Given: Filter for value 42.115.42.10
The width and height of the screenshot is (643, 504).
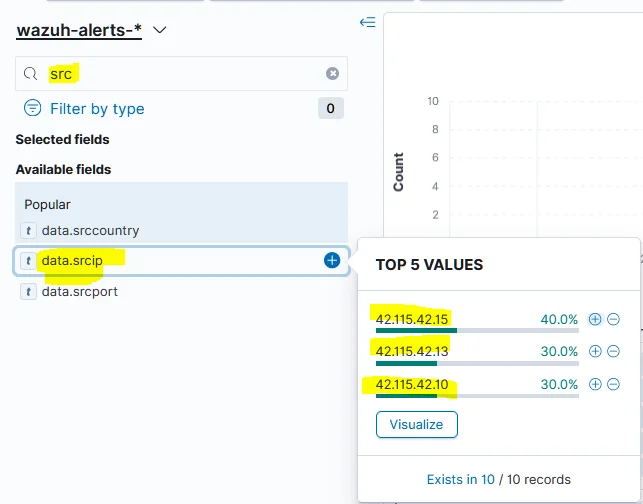Looking at the screenshot, I should pos(595,384).
